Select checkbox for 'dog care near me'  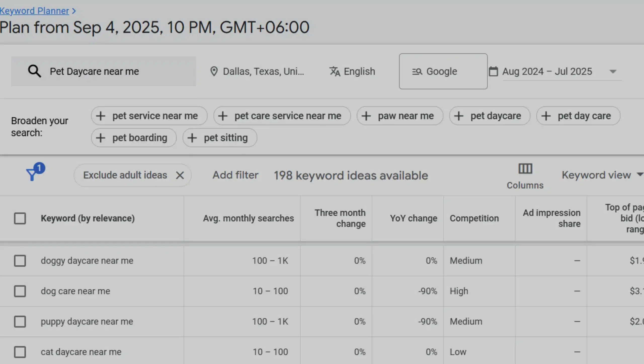[x=20, y=291]
